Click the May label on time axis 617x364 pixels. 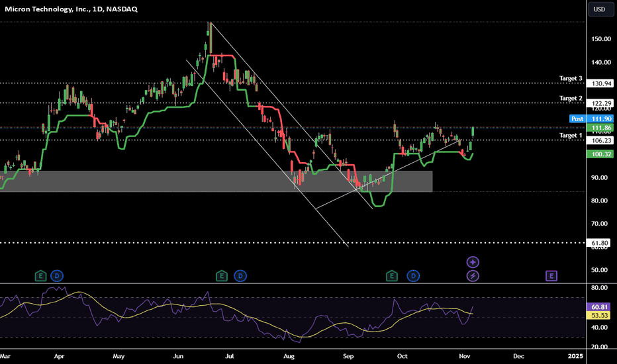pos(119,356)
